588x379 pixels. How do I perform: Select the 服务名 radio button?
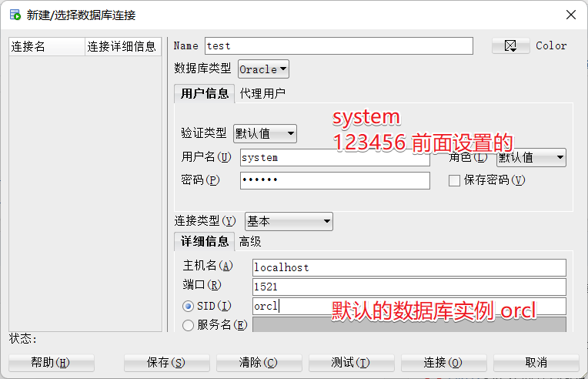[189, 325]
